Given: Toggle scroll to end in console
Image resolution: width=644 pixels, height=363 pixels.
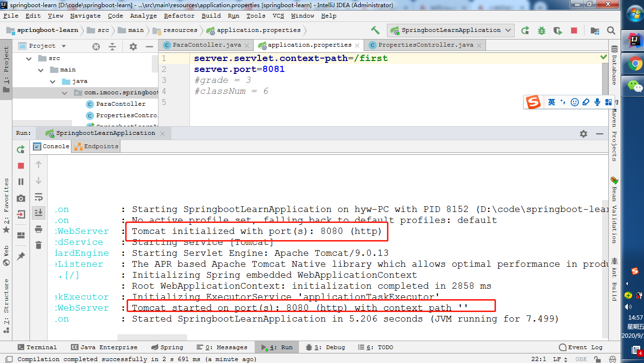Looking at the screenshot, I should click(x=39, y=212).
